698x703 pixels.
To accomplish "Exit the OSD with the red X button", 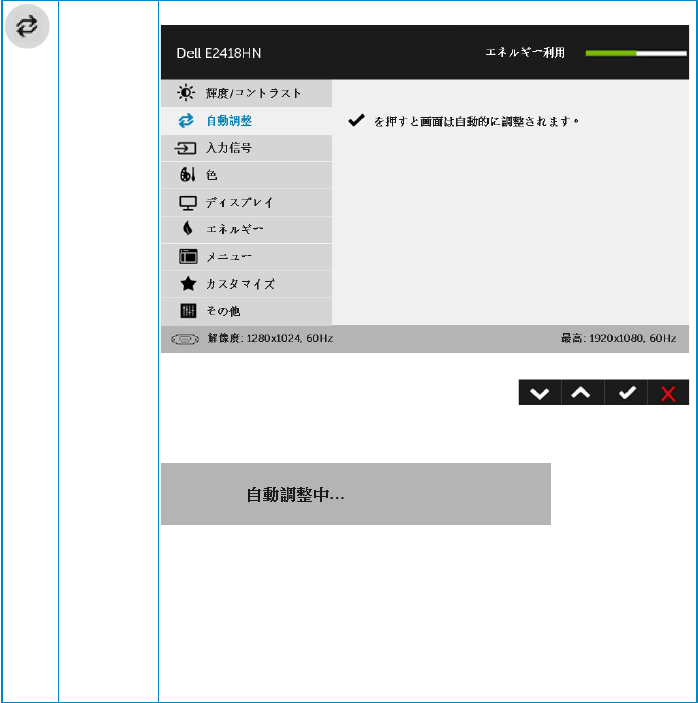I will 668,392.
